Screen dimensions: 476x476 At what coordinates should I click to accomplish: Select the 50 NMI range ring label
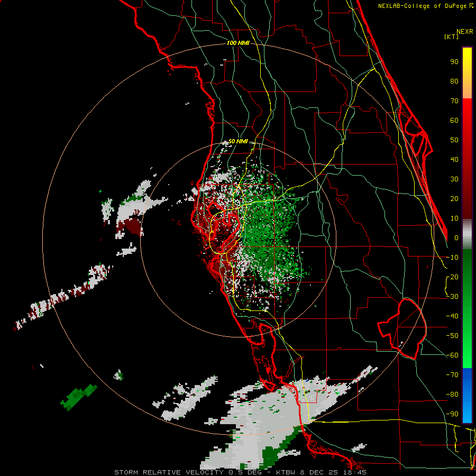238,141
